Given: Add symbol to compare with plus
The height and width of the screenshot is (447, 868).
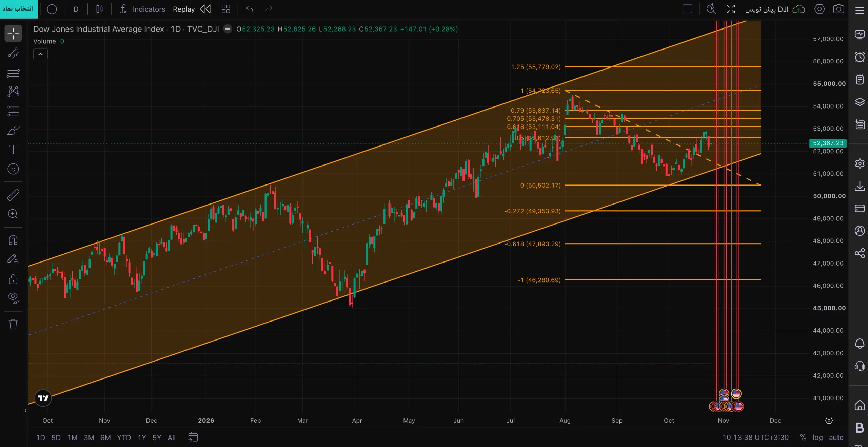Looking at the screenshot, I should (x=52, y=9).
